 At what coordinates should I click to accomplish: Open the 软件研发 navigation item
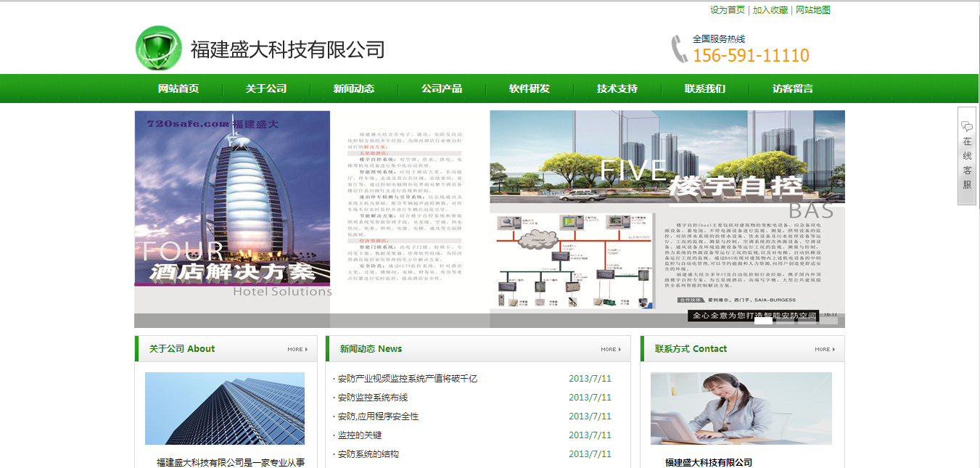tap(530, 89)
